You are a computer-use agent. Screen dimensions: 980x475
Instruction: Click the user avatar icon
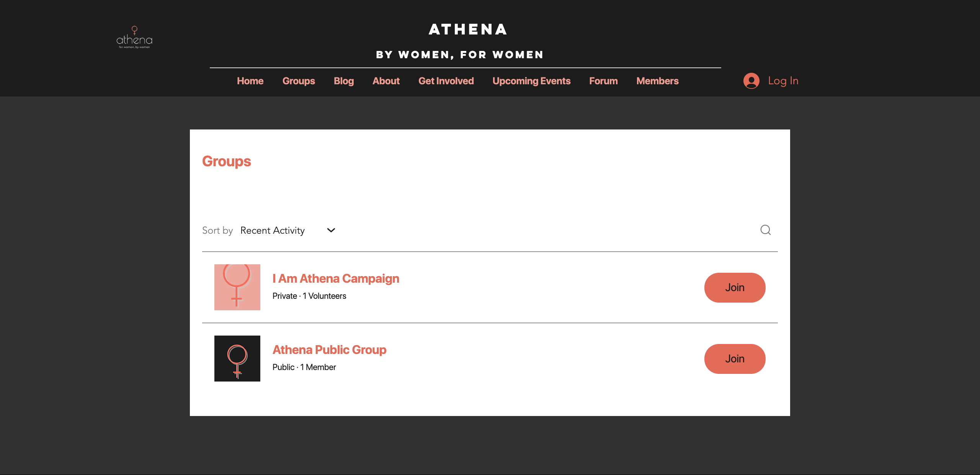coord(751,81)
